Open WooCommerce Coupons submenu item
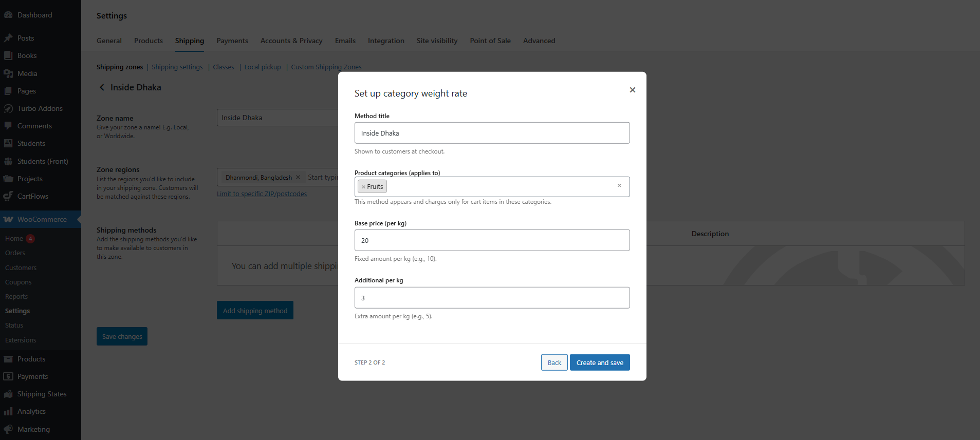This screenshot has height=440, width=980. pyautogui.click(x=18, y=282)
